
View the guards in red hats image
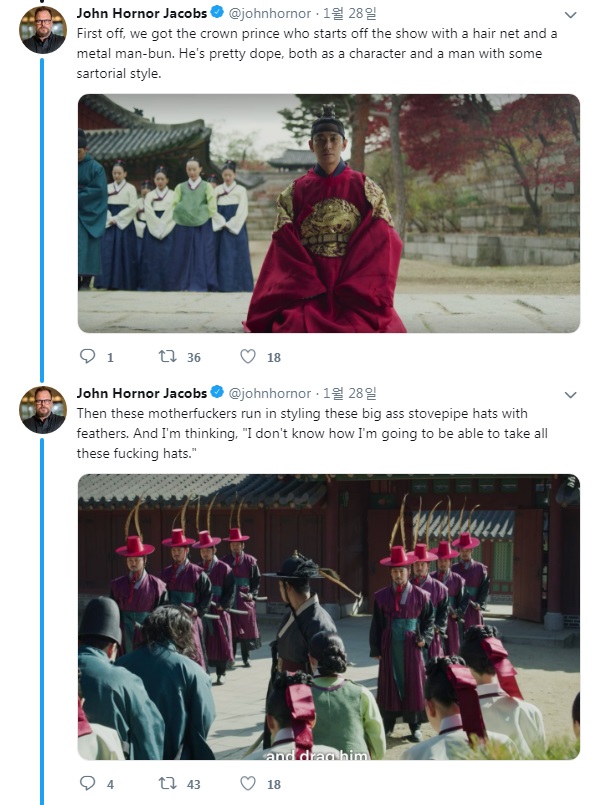(328, 617)
